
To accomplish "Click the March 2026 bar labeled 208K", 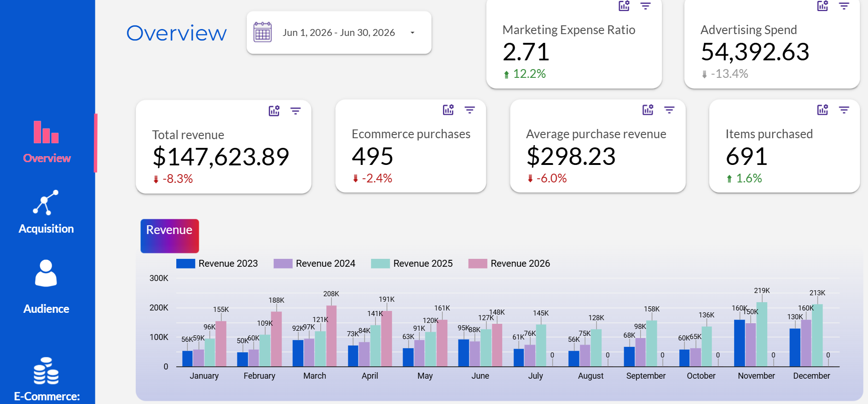I will pos(331,336).
